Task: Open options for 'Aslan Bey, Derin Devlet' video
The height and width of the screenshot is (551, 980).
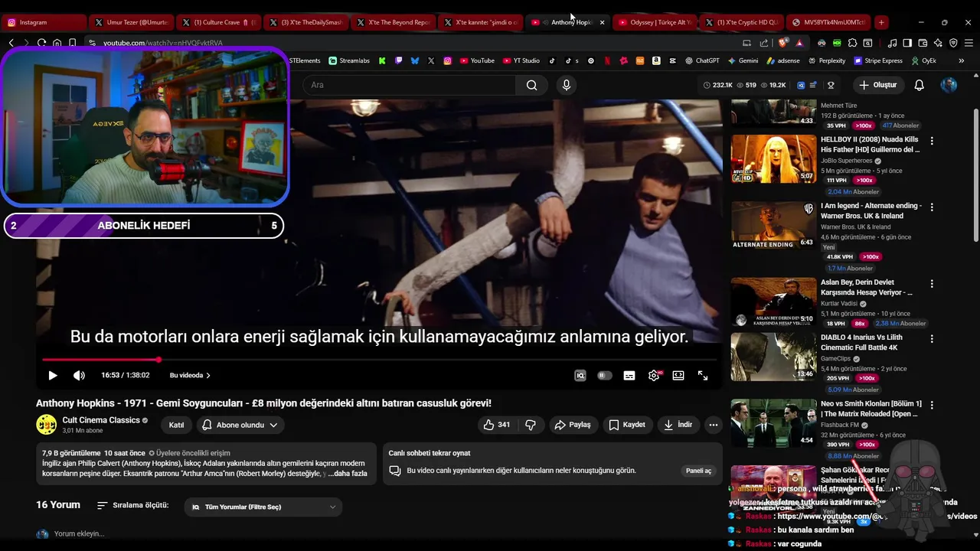Action: pyautogui.click(x=932, y=283)
